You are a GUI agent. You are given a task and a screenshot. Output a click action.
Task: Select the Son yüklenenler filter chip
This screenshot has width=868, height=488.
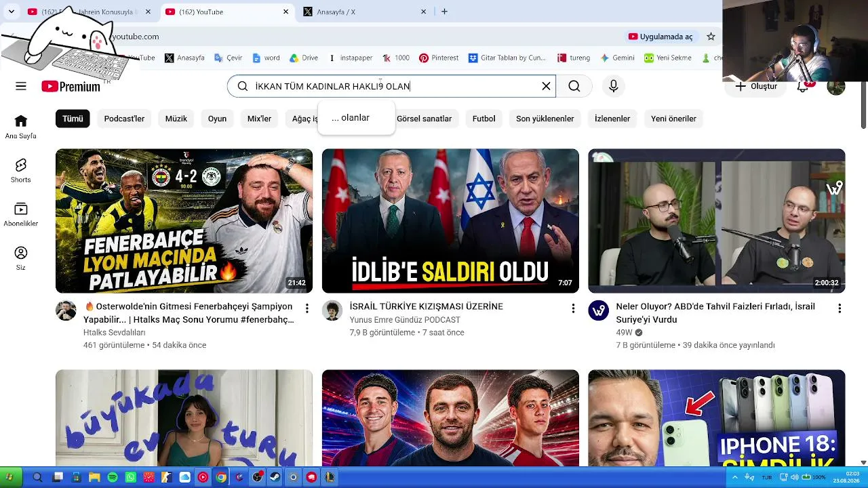click(545, 119)
